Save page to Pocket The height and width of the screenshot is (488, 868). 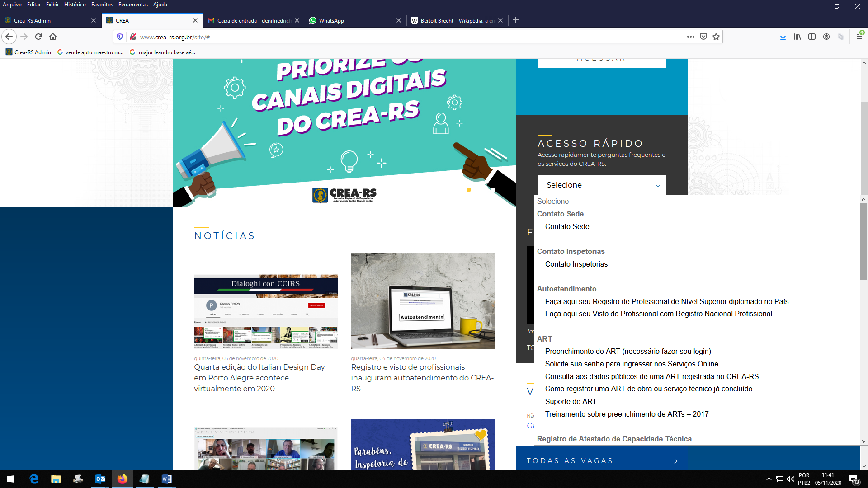coord(703,37)
